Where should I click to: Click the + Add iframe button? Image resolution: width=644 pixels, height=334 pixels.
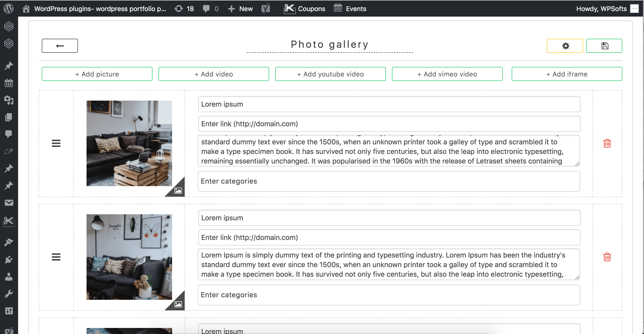pos(567,74)
